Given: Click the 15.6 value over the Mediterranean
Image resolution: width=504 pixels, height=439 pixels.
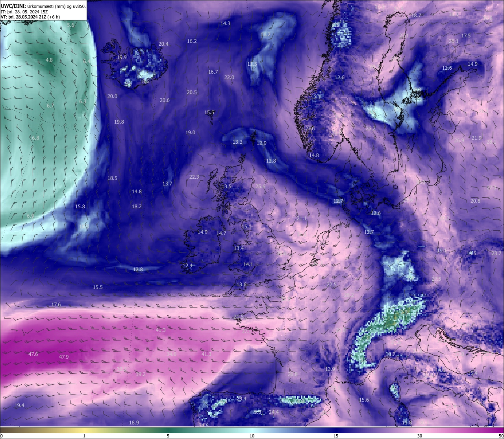Looking at the screenshot, I should coord(364,400).
